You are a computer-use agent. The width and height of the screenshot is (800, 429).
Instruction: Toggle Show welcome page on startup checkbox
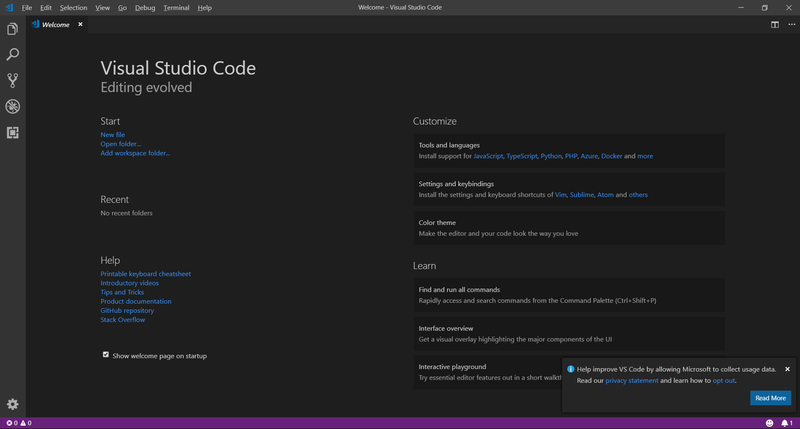pos(106,355)
